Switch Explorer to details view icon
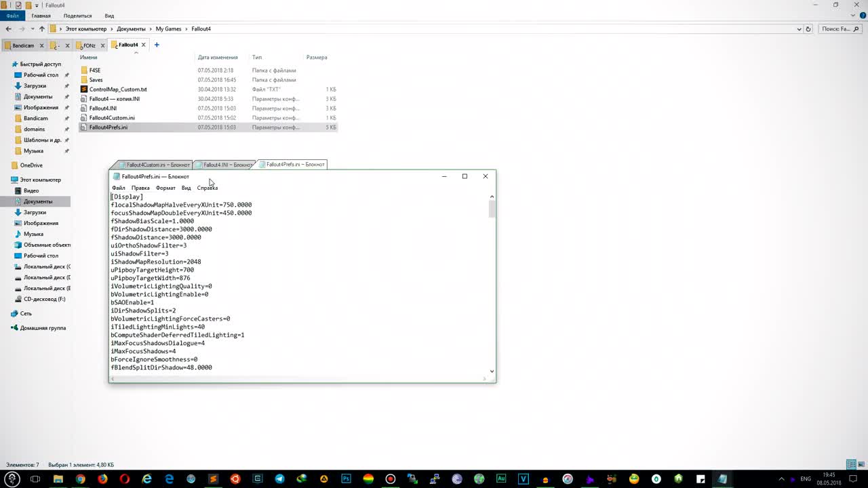This screenshot has width=868, height=488. [x=851, y=465]
